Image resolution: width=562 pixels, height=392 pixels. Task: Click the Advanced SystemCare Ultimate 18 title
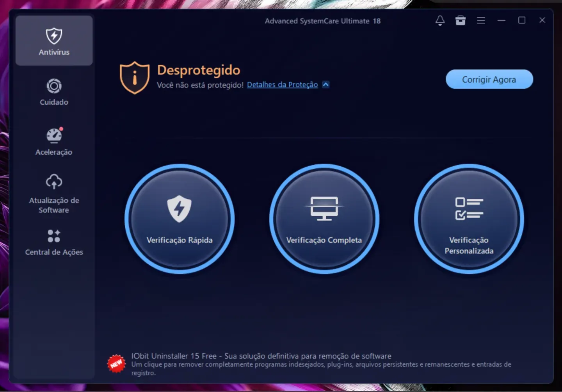(x=323, y=21)
